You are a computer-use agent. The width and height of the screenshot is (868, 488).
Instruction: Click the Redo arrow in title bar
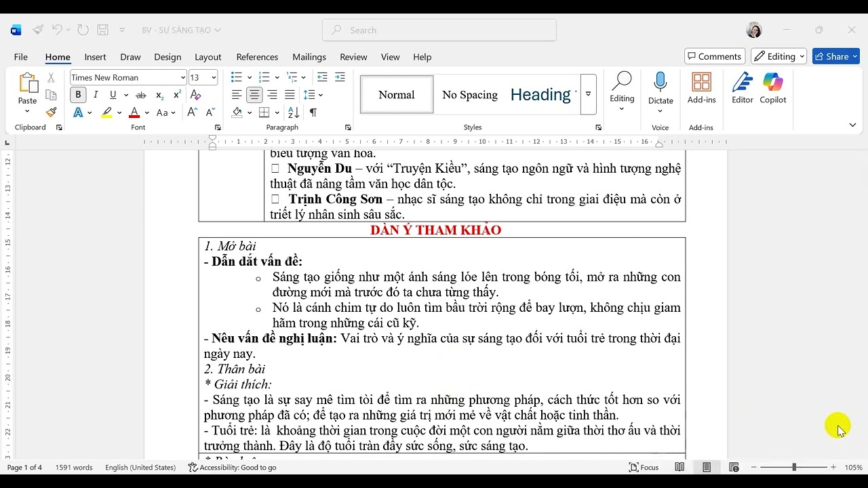[x=83, y=30]
